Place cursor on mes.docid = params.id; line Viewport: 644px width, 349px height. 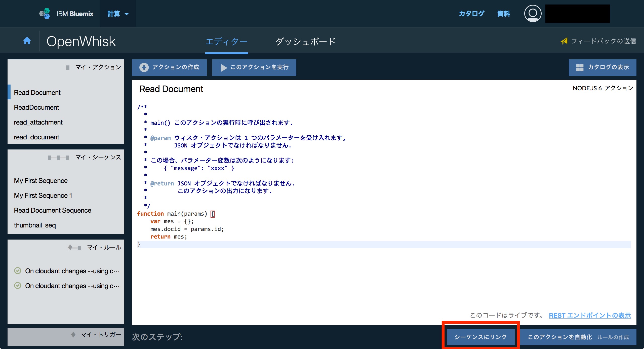(187, 229)
